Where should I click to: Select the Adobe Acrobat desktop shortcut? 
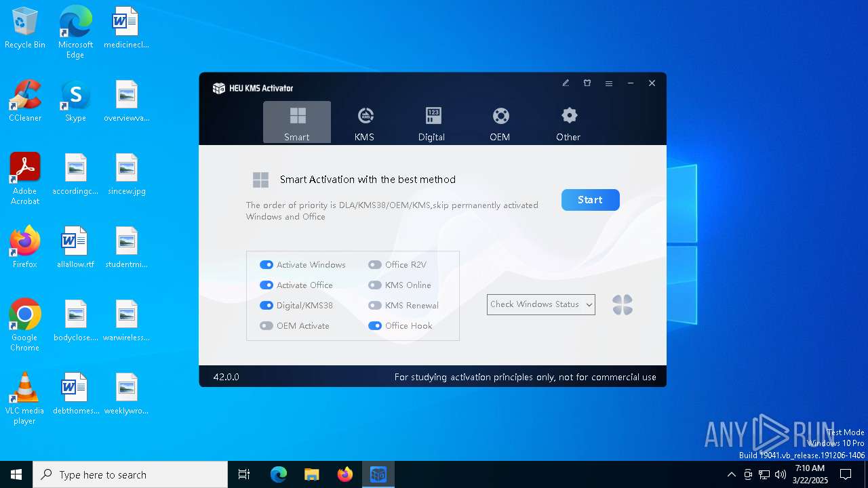[x=25, y=179]
